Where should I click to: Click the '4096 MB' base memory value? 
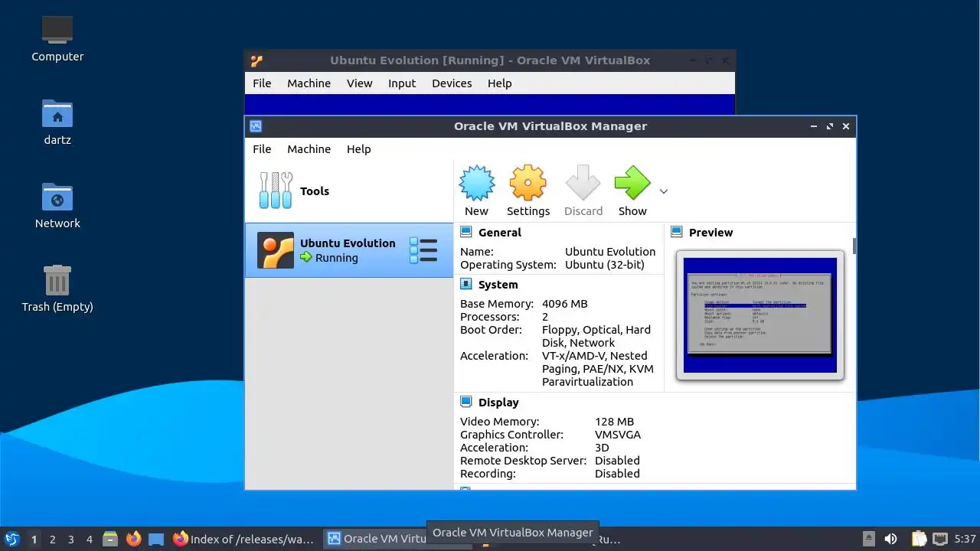click(565, 304)
